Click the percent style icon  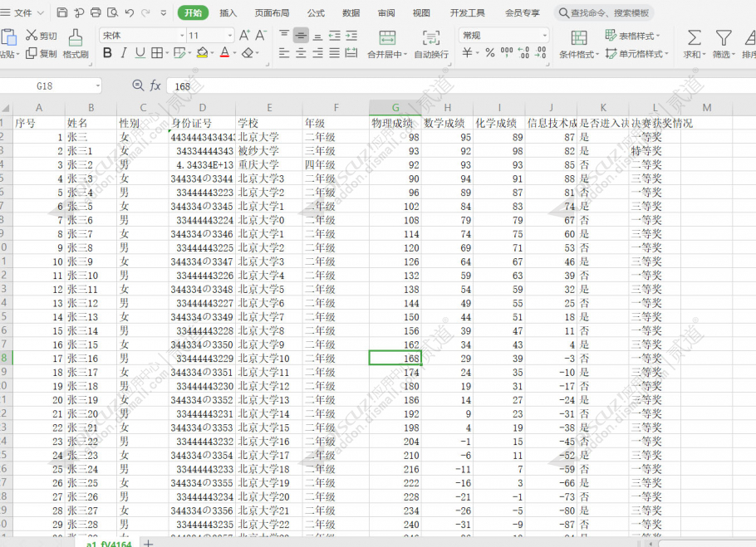tap(490, 52)
